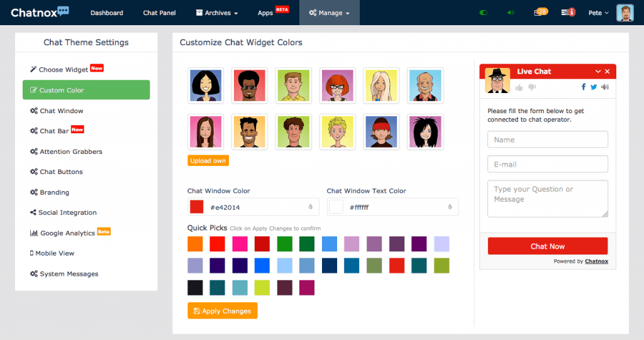Viewport: 644px width, 340px height.
Task: Select Choose Widget in the sidebar
Action: point(67,69)
